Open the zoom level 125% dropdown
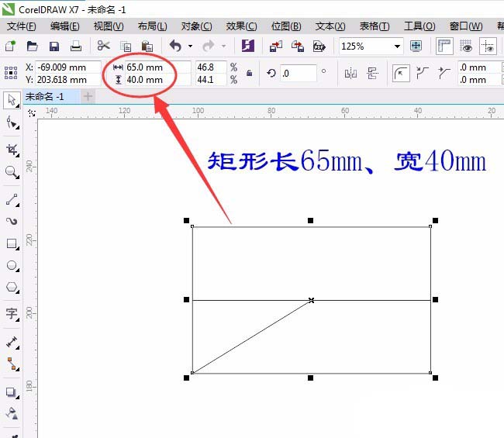Screen dimensions: 504x438 pyautogui.click(x=397, y=47)
